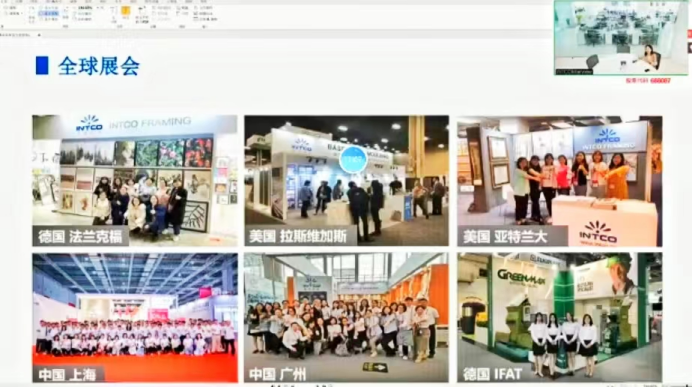The height and width of the screenshot is (387, 693).
Task: Toggle the third checkbox option in the ribbon
Action: (x=49, y=19)
